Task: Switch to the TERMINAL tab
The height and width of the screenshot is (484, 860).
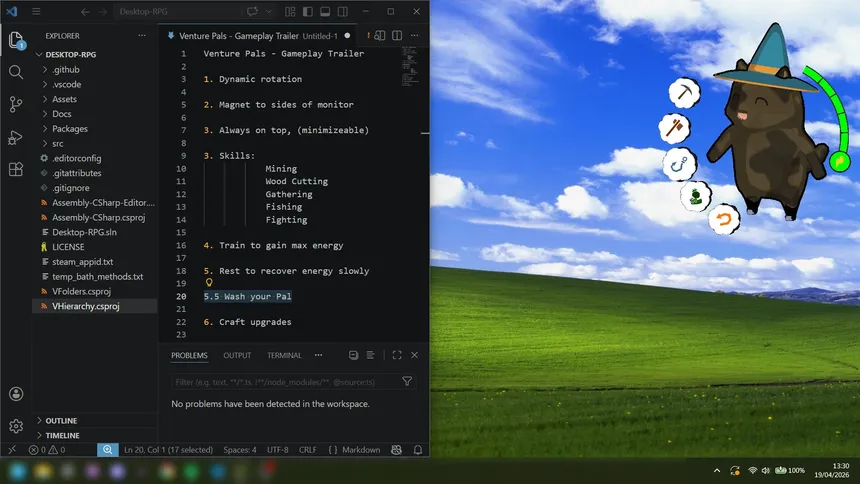Action: coord(284,355)
